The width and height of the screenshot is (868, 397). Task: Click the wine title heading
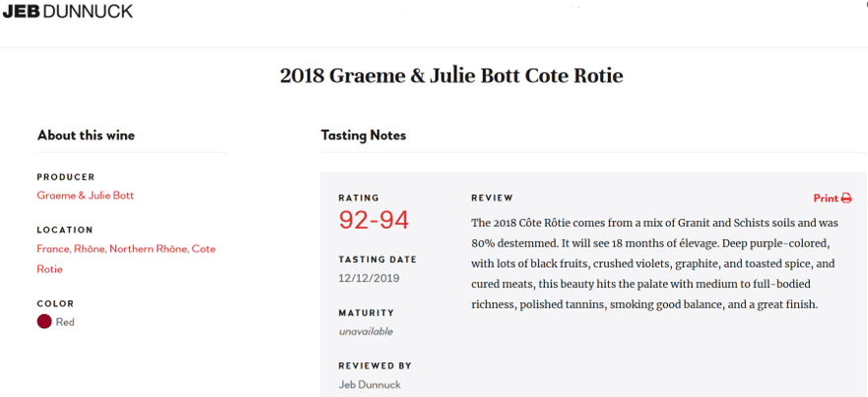pos(451,76)
